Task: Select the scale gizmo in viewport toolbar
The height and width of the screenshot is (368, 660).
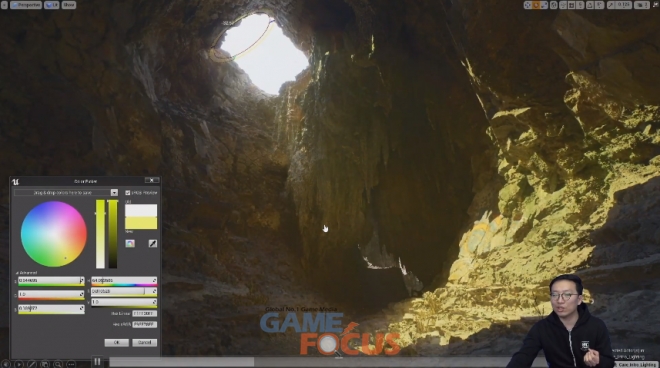Action: click(x=544, y=5)
